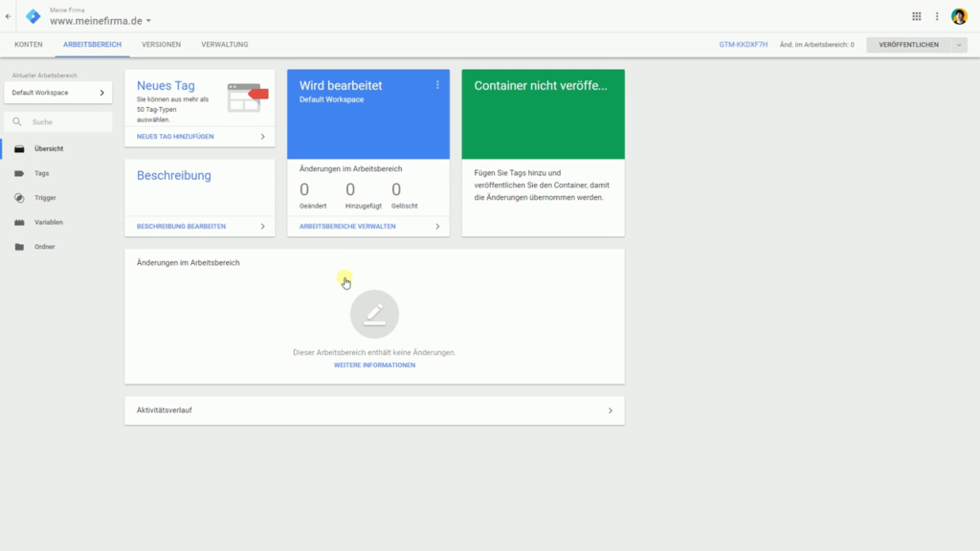Open the three-dot options menu in header

937,16
